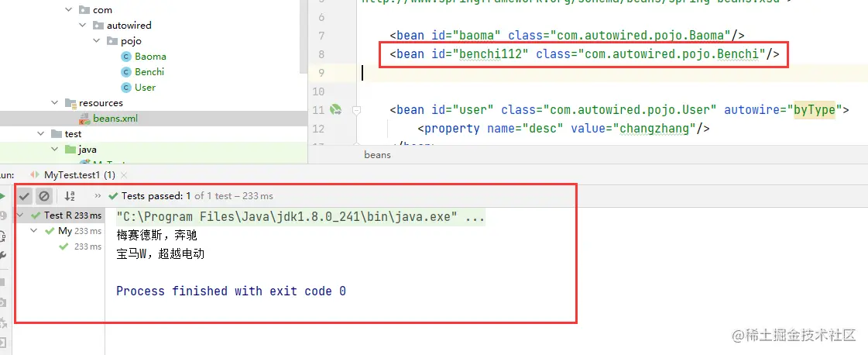
Task: Click the 'Tests passed: 1 of 1 test' status
Action: tap(197, 195)
